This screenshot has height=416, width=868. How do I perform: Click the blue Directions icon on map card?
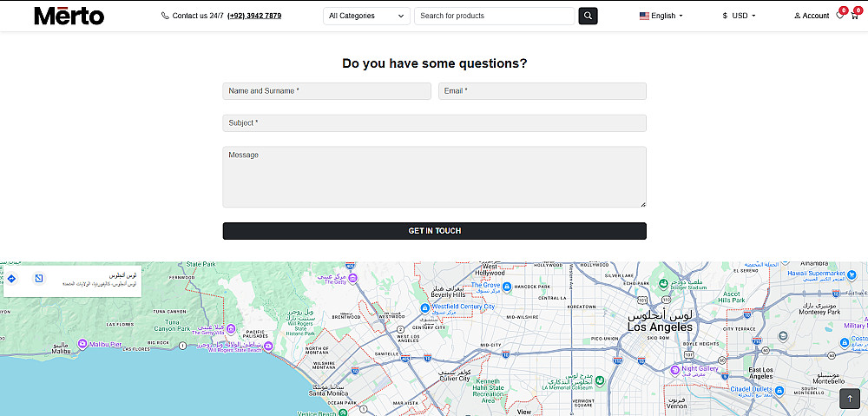11,278
